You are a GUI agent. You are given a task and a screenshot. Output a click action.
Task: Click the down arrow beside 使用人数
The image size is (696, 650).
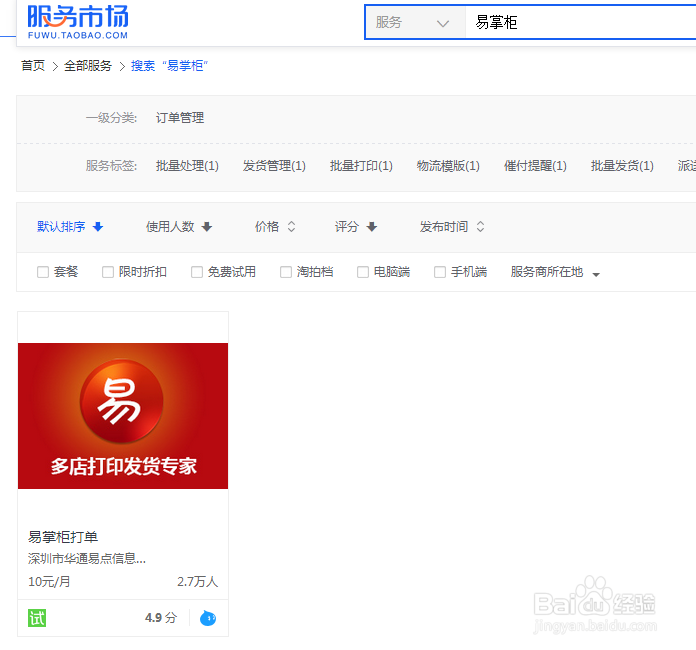[207, 227]
